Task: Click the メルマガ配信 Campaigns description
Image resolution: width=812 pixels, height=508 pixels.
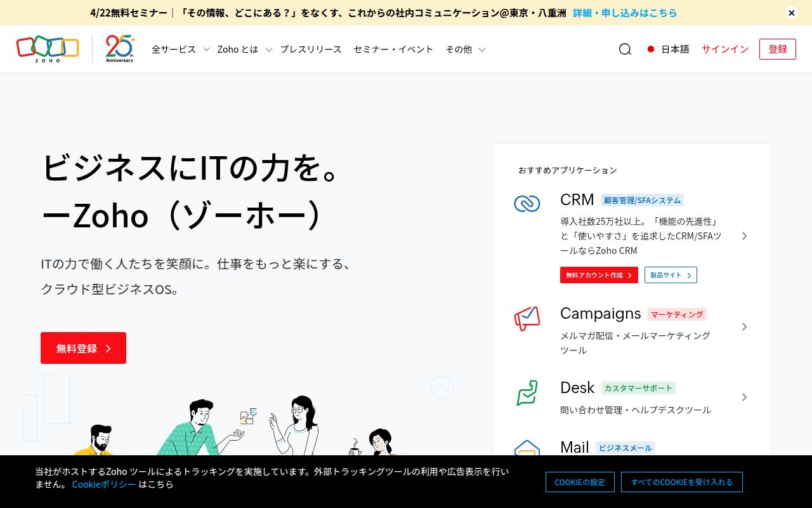Action: (x=635, y=343)
